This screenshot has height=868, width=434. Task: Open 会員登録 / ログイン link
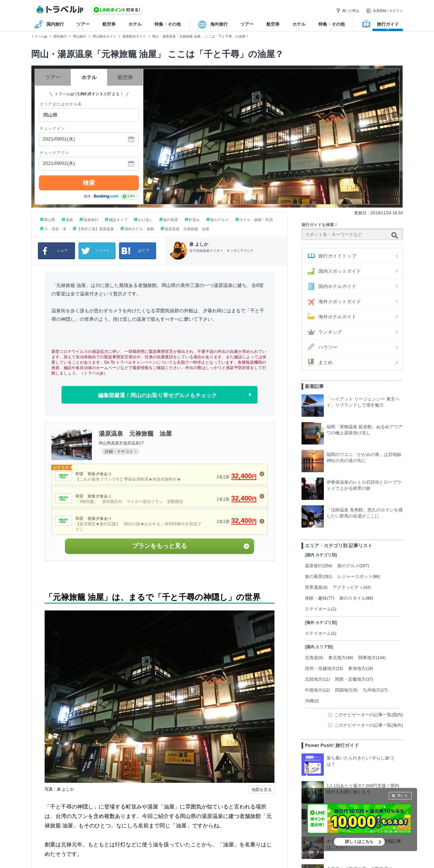pyautogui.click(x=385, y=10)
